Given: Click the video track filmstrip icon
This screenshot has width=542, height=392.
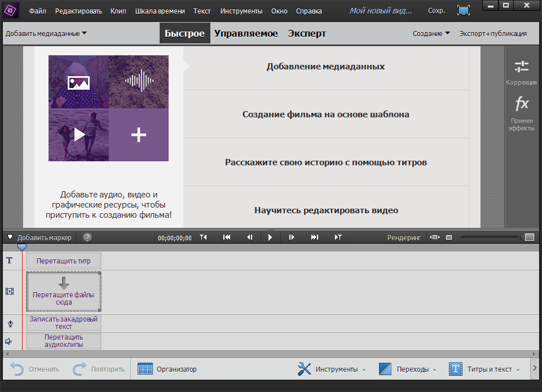Looking at the screenshot, I should click(x=10, y=290).
